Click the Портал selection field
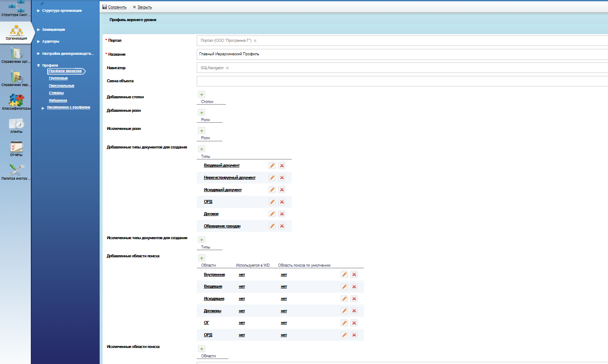608x364 pixels. 402,40
